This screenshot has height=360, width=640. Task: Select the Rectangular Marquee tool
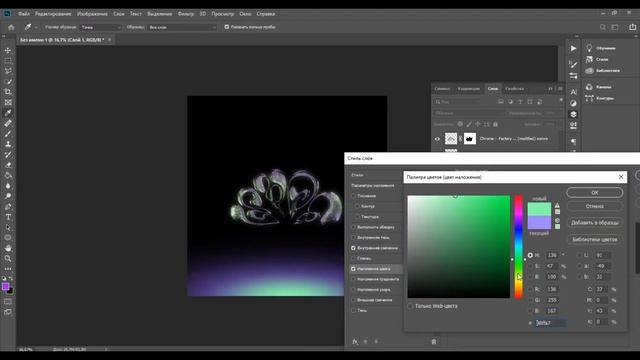click(x=8, y=61)
